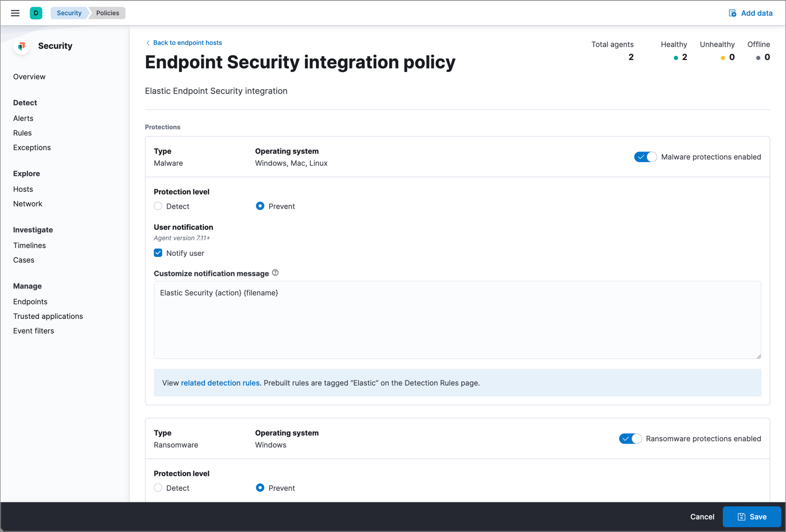The width and height of the screenshot is (786, 532).
Task: Click the Security sidebar heading
Action: pyautogui.click(x=55, y=46)
